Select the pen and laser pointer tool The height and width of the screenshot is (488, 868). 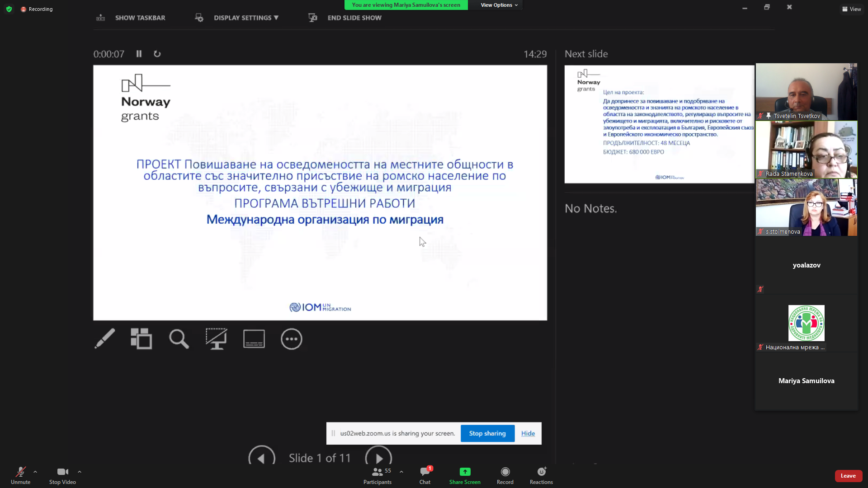[104, 339]
